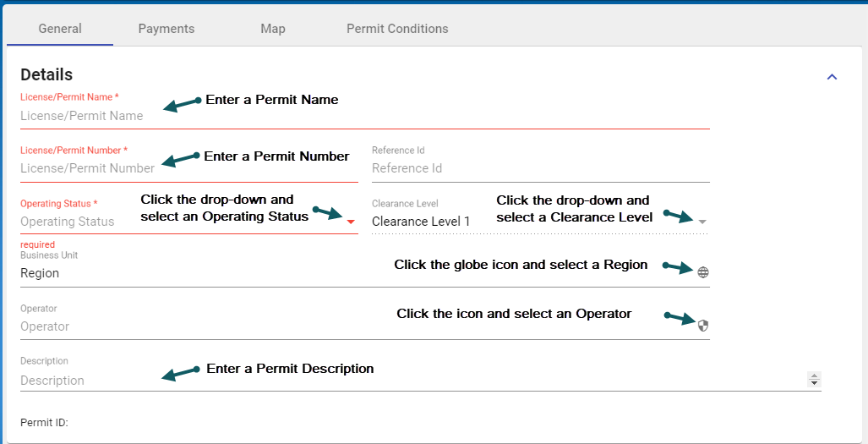Click the shield icon to select an Operator
Screen dimensions: 868x444
[703, 325]
